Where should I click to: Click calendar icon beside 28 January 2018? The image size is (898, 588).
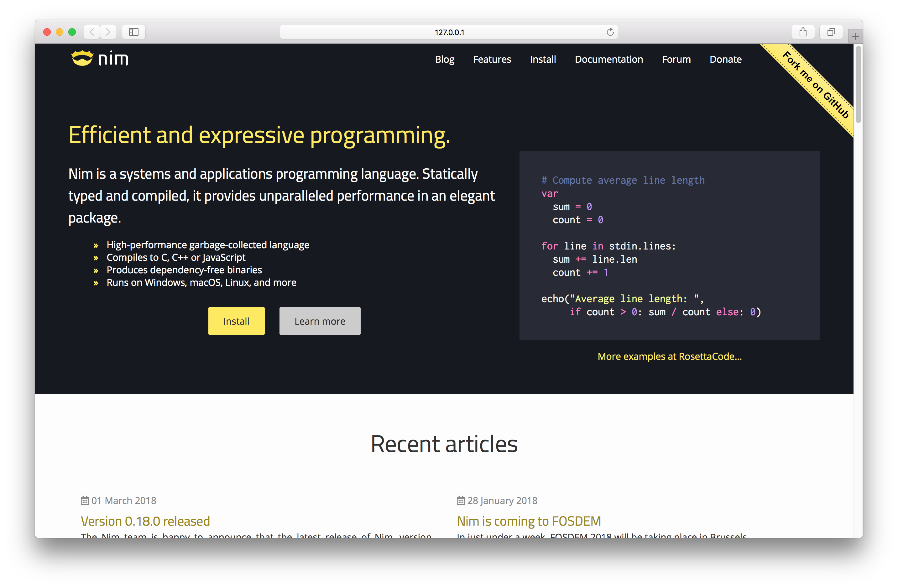tap(460, 501)
